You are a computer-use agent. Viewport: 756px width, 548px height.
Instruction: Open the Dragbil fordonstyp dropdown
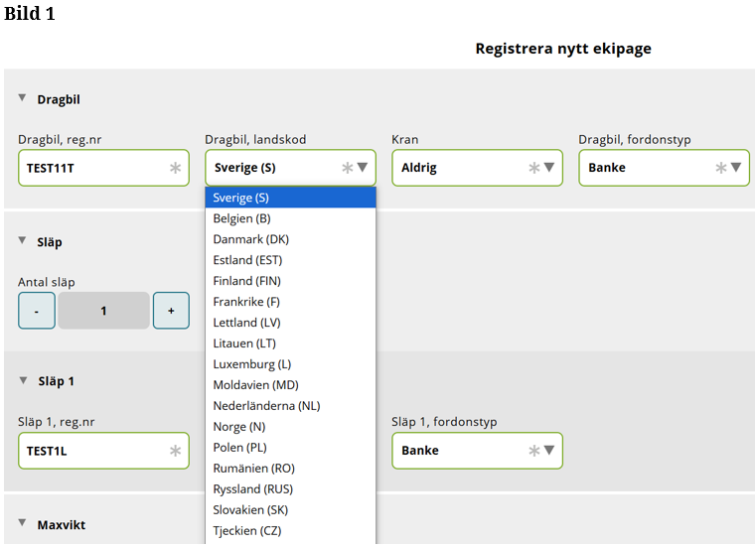(664, 168)
